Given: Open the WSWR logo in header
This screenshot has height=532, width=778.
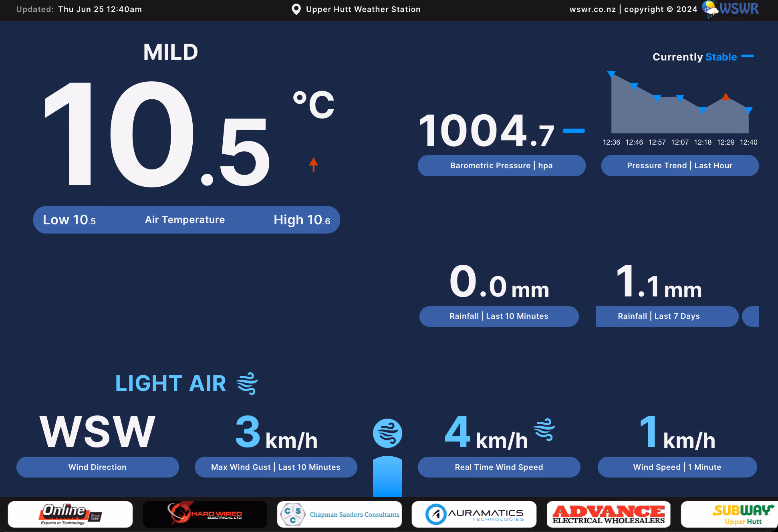Looking at the screenshot, I should pos(730,9).
